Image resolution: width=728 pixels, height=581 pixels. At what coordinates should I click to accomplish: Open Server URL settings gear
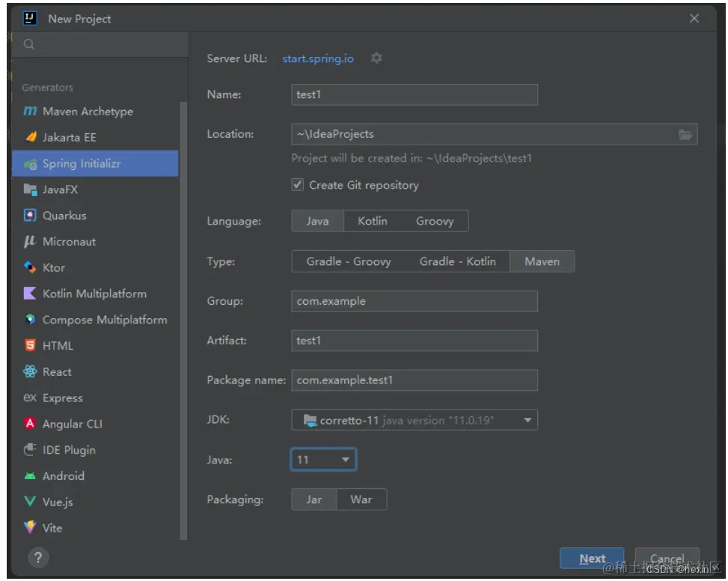(376, 58)
